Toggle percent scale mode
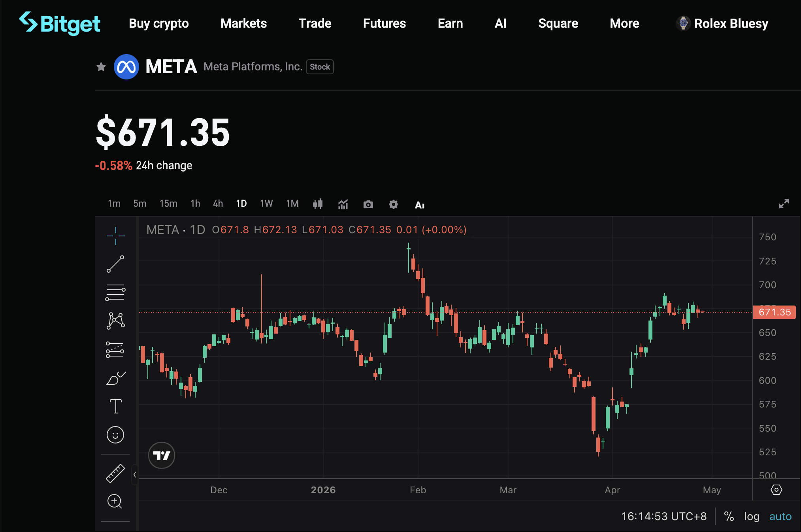This screenshot has width=801, height=532. click(729, 516)
